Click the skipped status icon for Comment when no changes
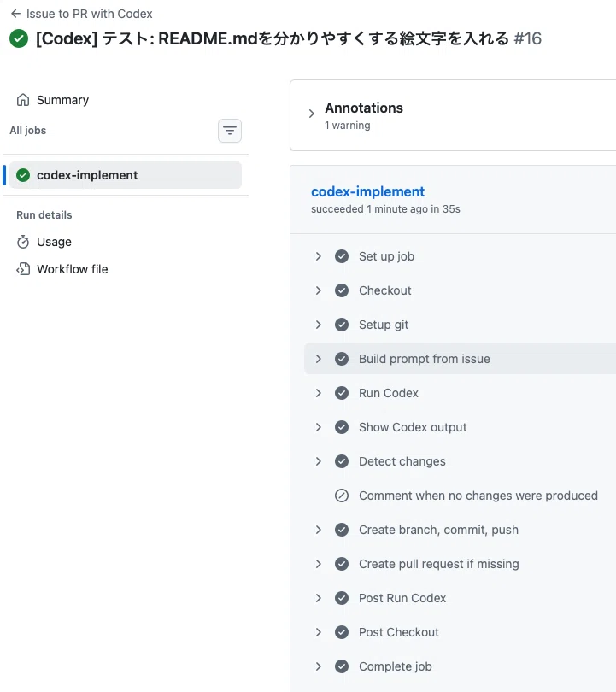Image resolution: width=616 pixels, height=692 pixels. [342, 496]
